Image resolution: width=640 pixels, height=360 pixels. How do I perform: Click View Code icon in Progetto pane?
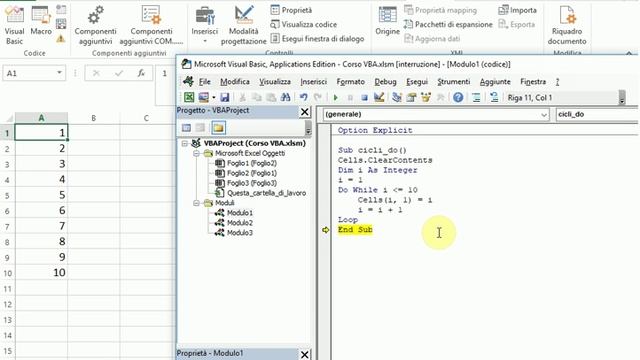click(186, 128)
